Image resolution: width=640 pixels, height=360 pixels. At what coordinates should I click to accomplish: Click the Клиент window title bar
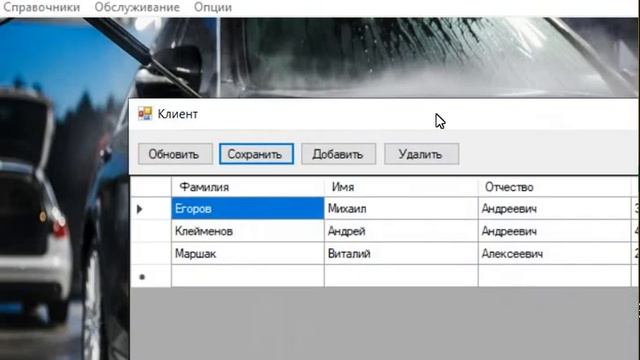pyautogui.click(x=384, y=114)
